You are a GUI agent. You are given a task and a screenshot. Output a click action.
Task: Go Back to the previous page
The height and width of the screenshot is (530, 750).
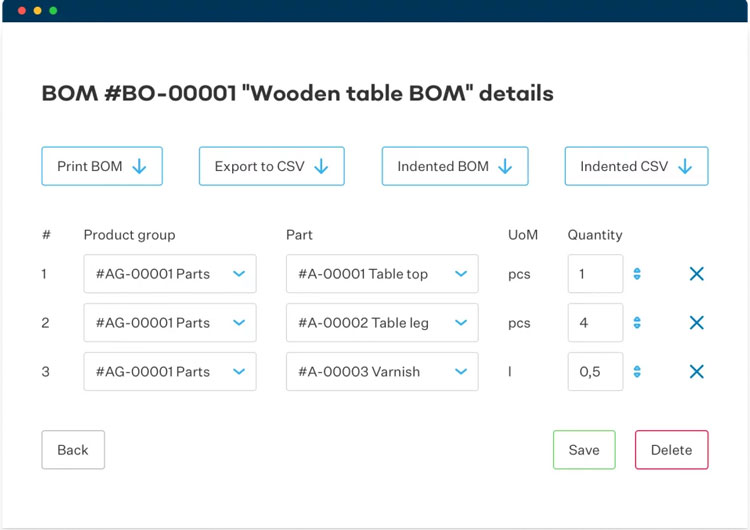tap(73, 450)
